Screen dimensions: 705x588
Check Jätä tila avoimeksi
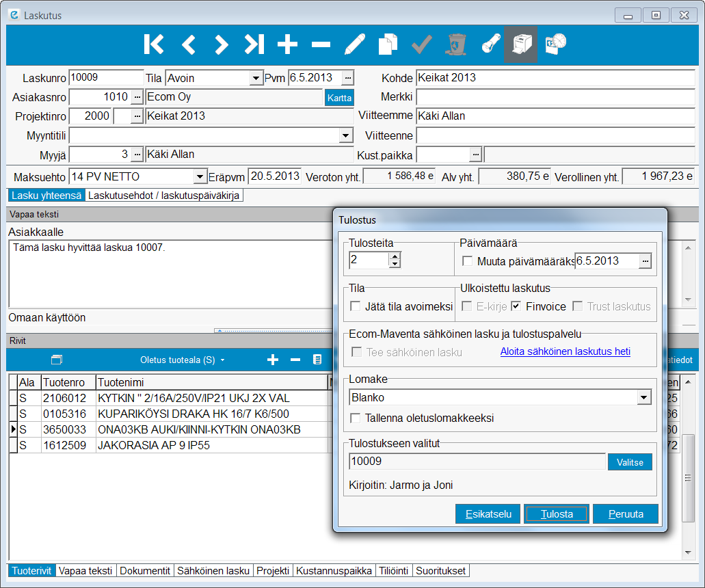point(355,306)
